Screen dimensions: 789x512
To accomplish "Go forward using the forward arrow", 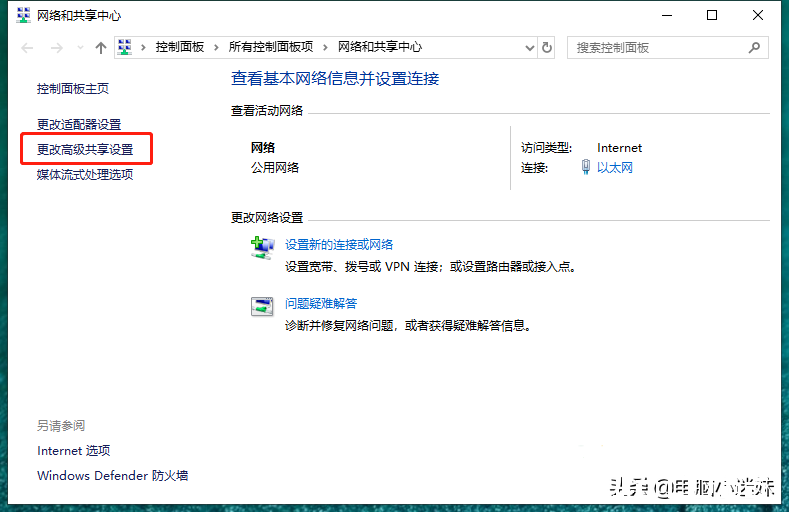I will pyautogui.click(x=57, y=48).
